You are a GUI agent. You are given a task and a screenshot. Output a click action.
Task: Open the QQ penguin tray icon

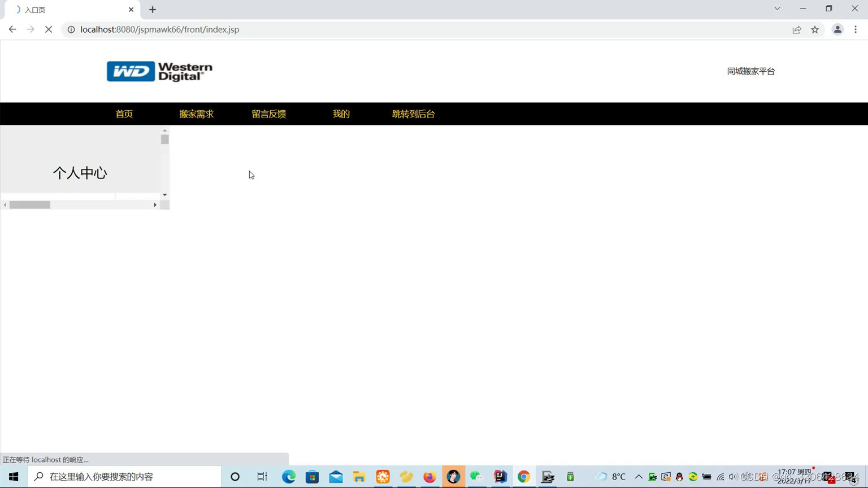(679, 477)
